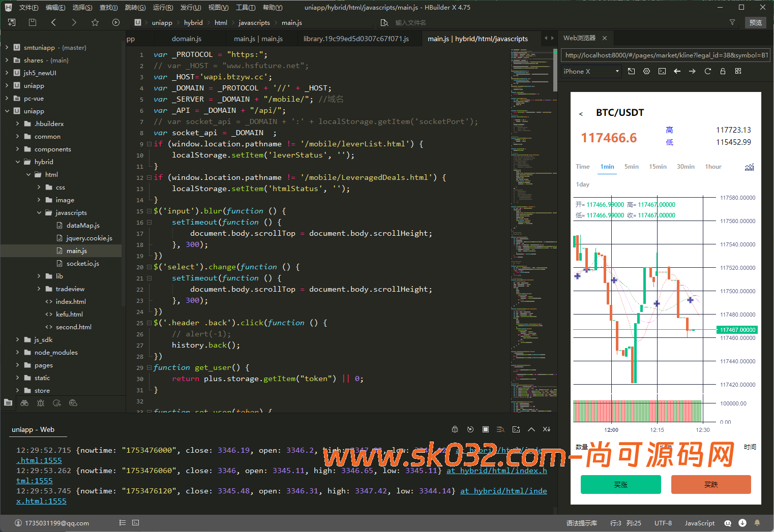
Task: Open the QR code icon in browser toolbar
Action: 738,71
